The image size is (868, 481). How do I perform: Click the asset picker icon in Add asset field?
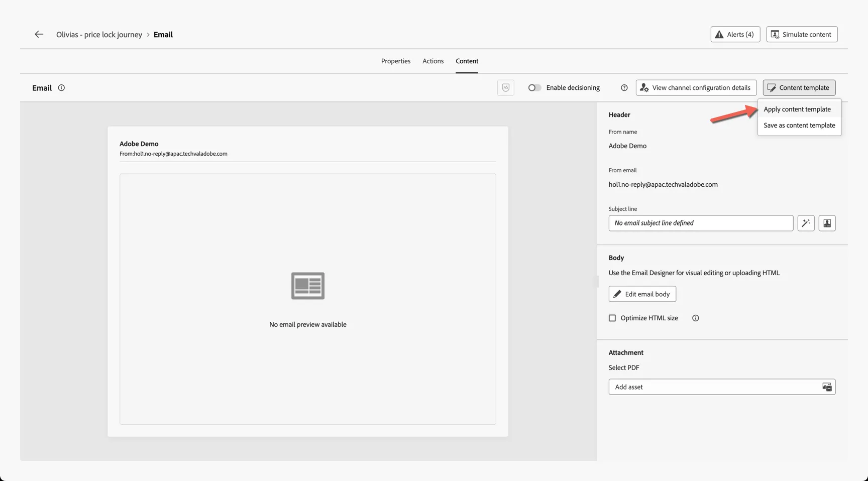pos(826,387)
